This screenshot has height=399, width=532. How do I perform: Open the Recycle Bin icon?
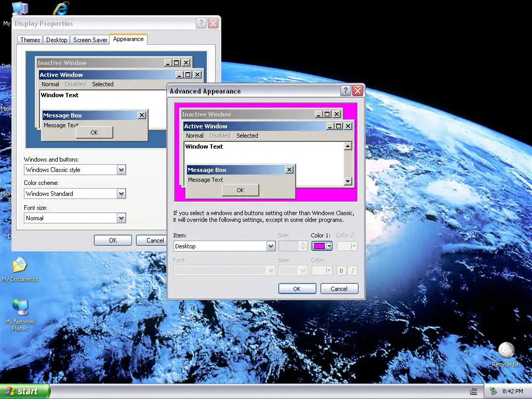click(x=506, y=354)
